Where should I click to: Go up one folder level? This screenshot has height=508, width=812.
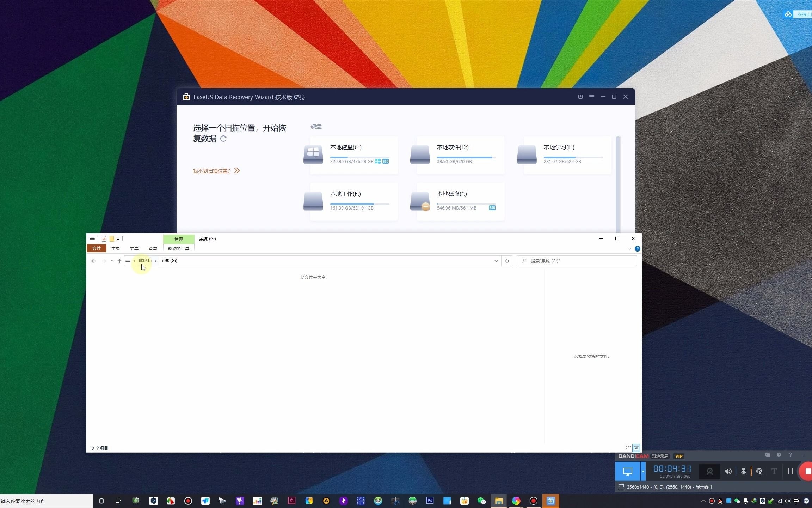point(119,261)
